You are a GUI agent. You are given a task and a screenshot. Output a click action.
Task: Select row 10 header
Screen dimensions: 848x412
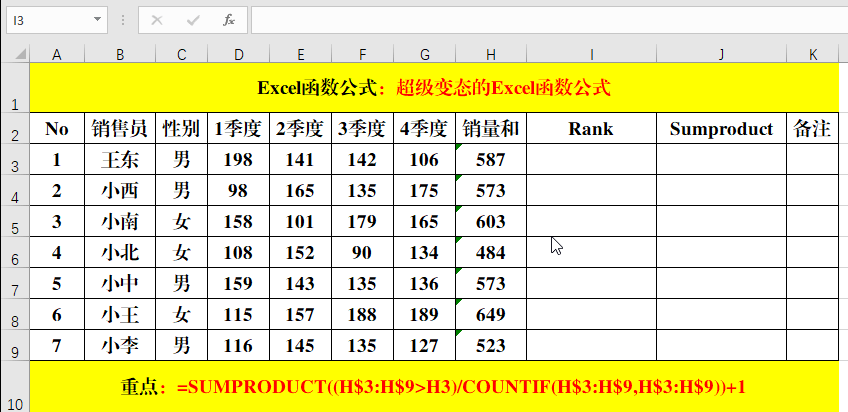[15, 386]
